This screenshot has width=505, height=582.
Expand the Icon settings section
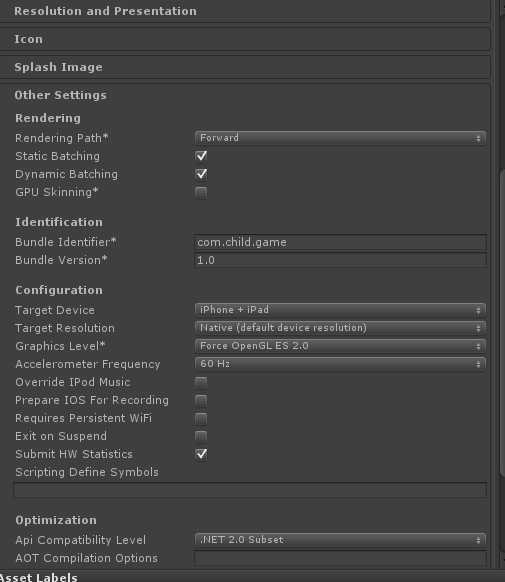[245, 39]
